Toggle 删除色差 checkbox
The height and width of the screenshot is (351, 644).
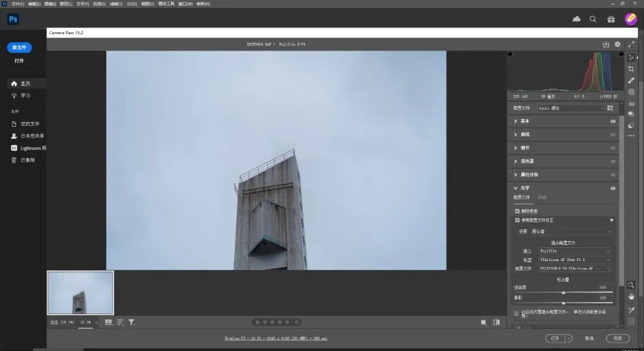(x=517, y=211)
